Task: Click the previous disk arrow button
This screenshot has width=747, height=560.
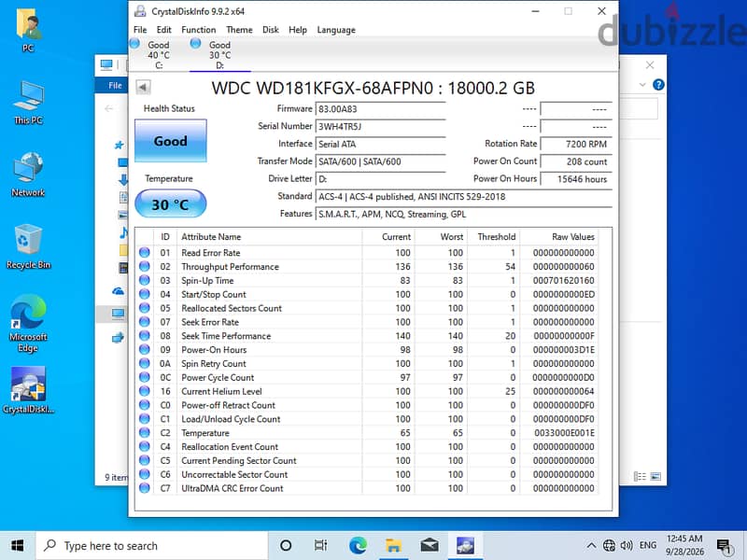Action: coord(143,87)
